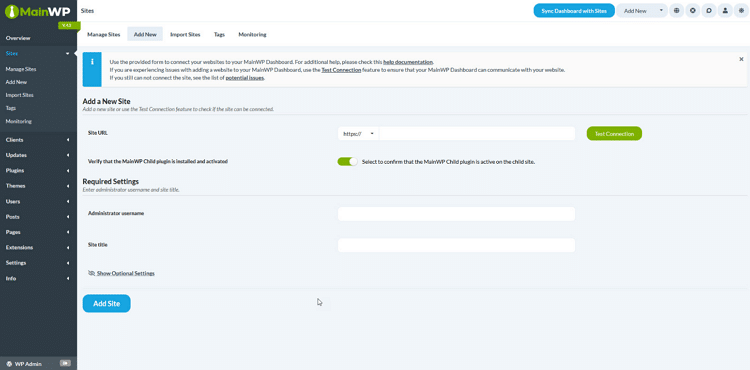Screen dimensions: 750x370
Task: Open Import Sites in sidebar submenu
Action: 20,95
